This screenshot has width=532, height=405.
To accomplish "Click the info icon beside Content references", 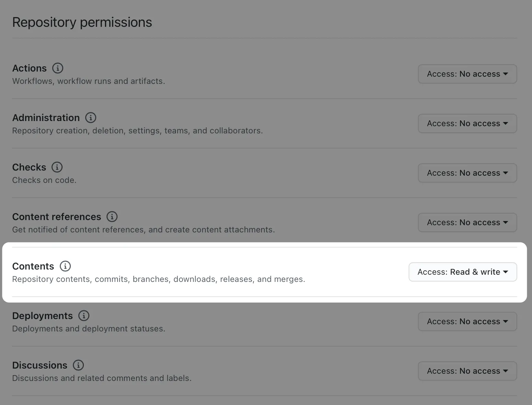I will pos(112,217).
